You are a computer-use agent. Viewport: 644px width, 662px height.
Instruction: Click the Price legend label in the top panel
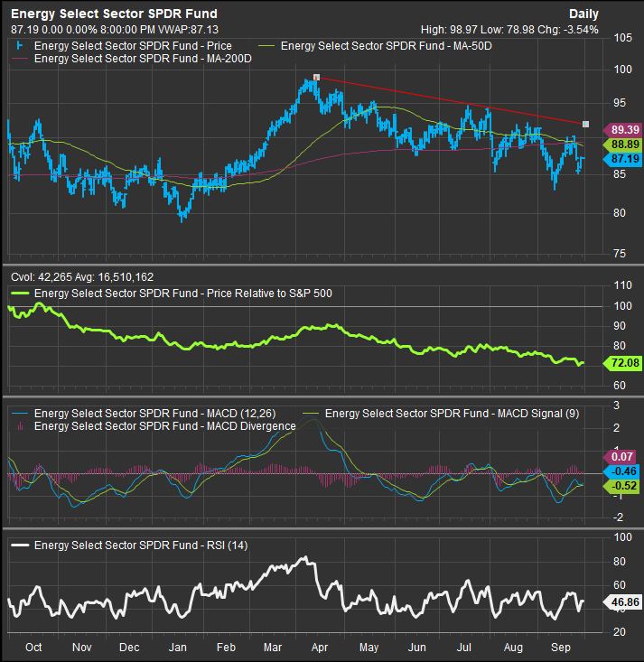(x=133, y=45)
